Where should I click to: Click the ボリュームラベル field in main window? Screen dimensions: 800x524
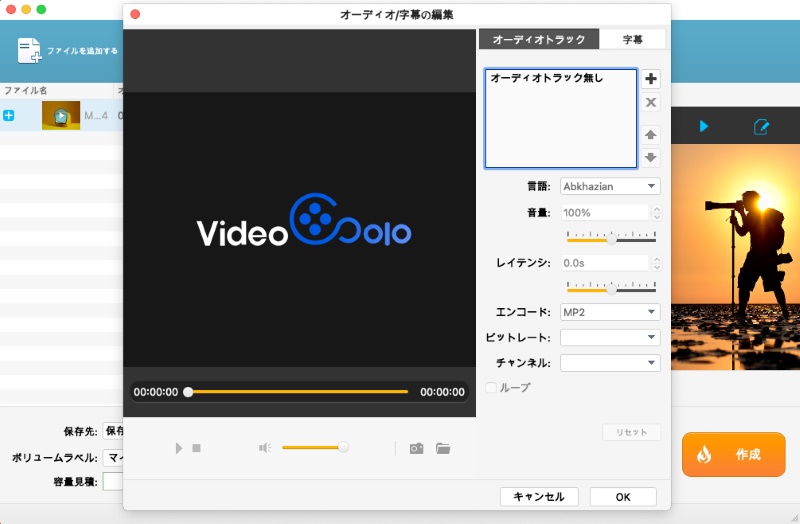point(113,458)
